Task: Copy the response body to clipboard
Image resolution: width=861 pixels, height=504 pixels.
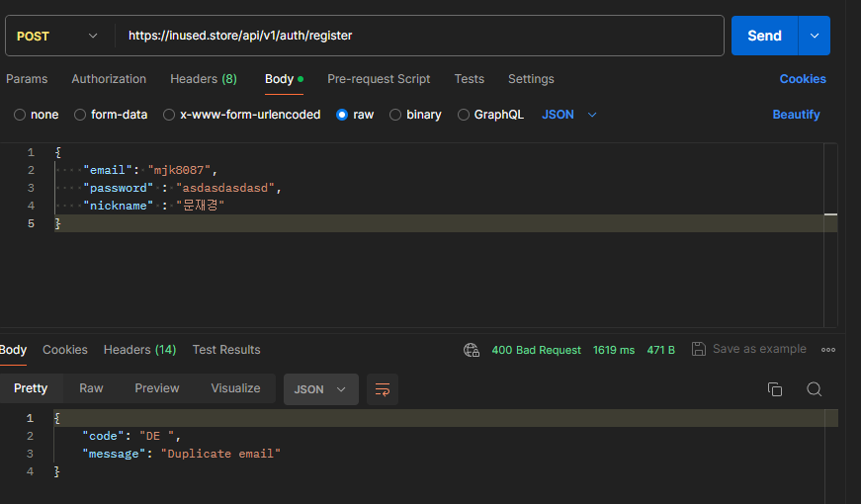Action: click(x=775, y=389)
